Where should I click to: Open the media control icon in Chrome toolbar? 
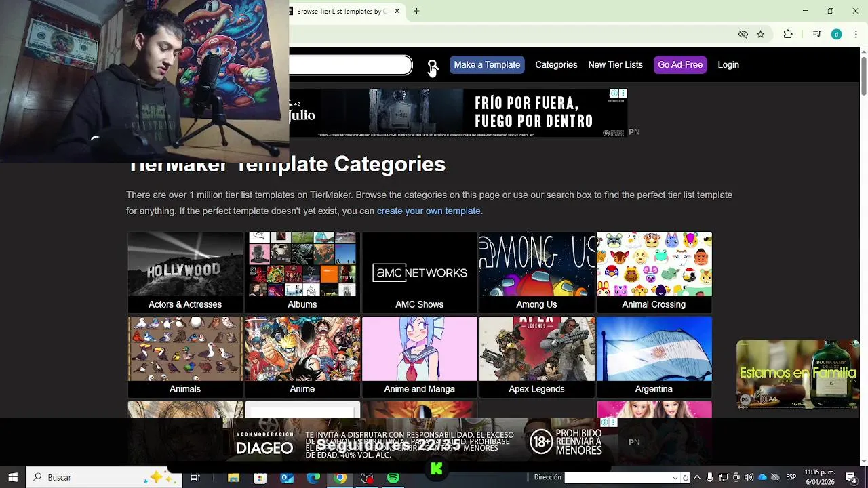817,35
